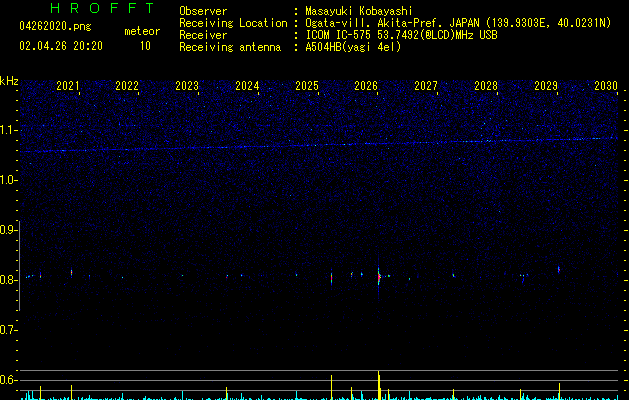The width and height of the screenshot is (629, 400).
Task: Click the 2024 time marker
Action: tap(247, 86)
